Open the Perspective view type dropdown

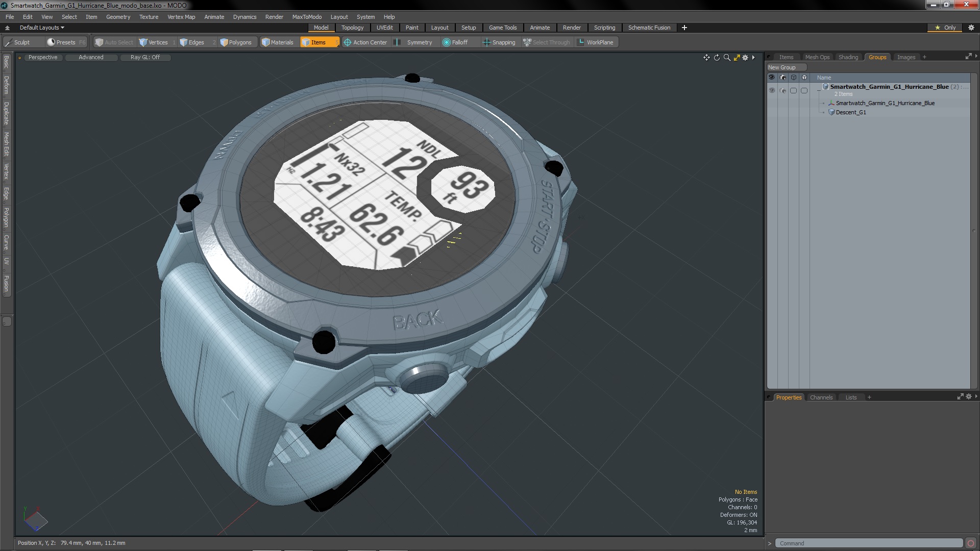click(x=43, y=57)
